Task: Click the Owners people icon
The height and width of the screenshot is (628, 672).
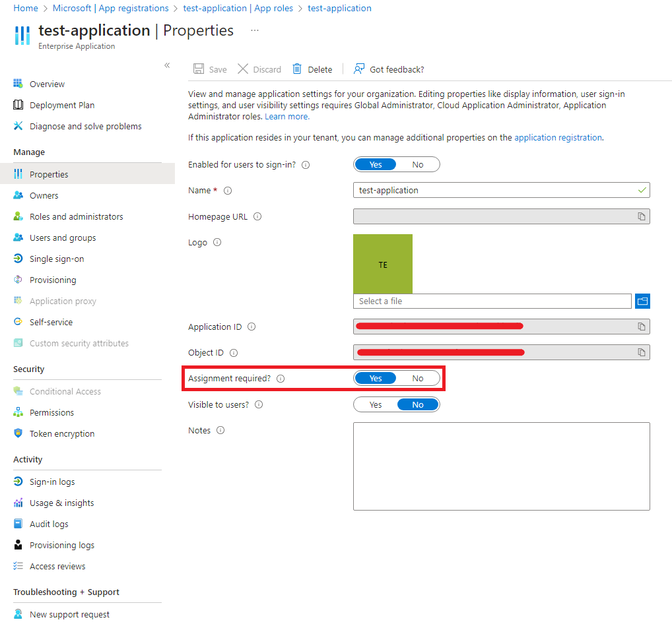Action: pos(18,195)
